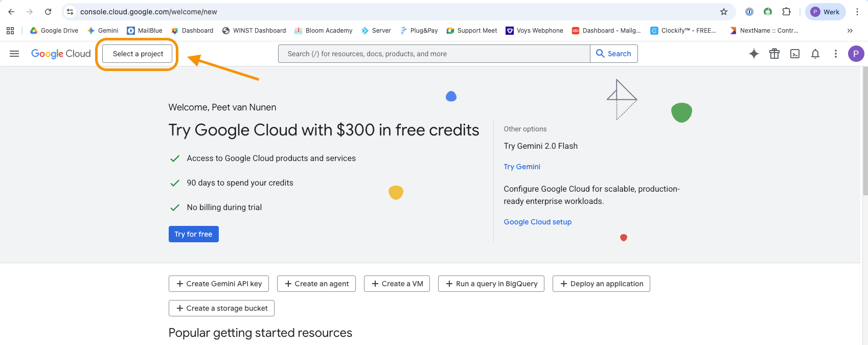
Task: Open the Google Drive bookmark
Action: click(x=54, y=31)
